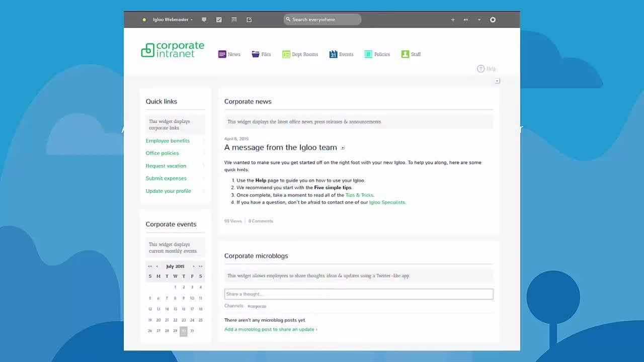Open the en language dropdown
This screenshot has height=362, width=644.
pyautogui.click(x=466, y=20)
